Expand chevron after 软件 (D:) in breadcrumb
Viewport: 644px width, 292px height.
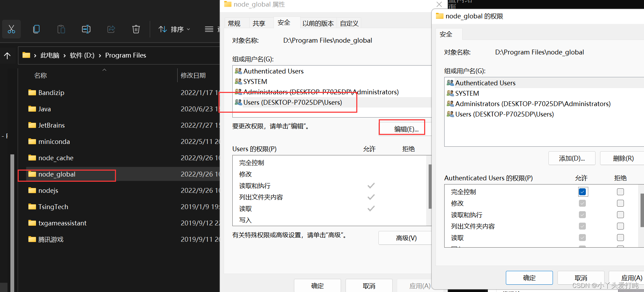point(100,55)
